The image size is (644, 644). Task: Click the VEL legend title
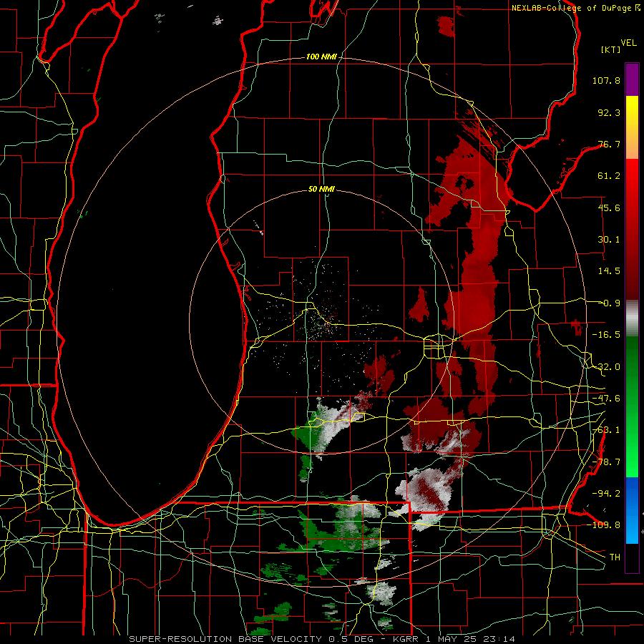click(628, 43)
